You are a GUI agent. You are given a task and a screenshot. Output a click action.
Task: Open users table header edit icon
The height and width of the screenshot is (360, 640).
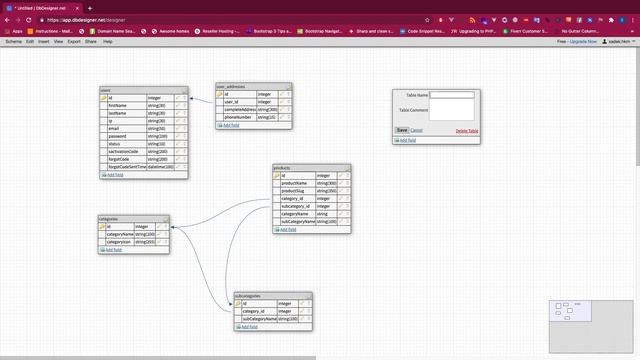(184, 90)
